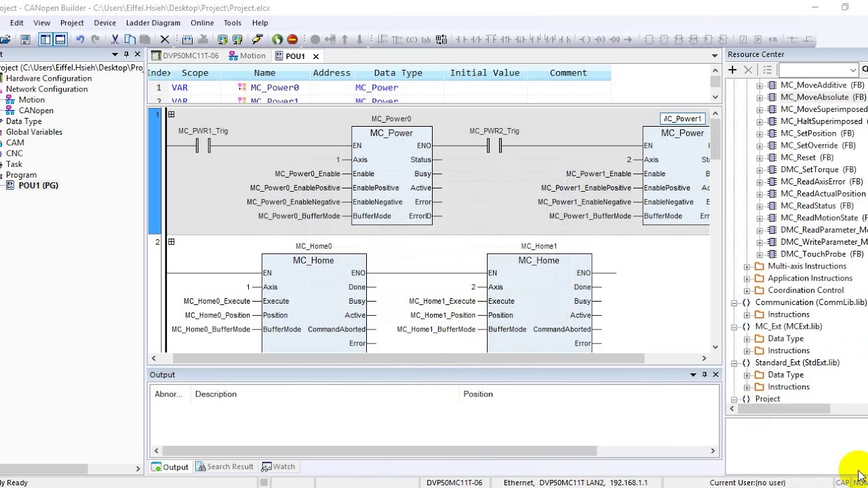Viewport: 868px width, 488px height.
Task: Insert an output coil instruction
Action: point(585,39)
